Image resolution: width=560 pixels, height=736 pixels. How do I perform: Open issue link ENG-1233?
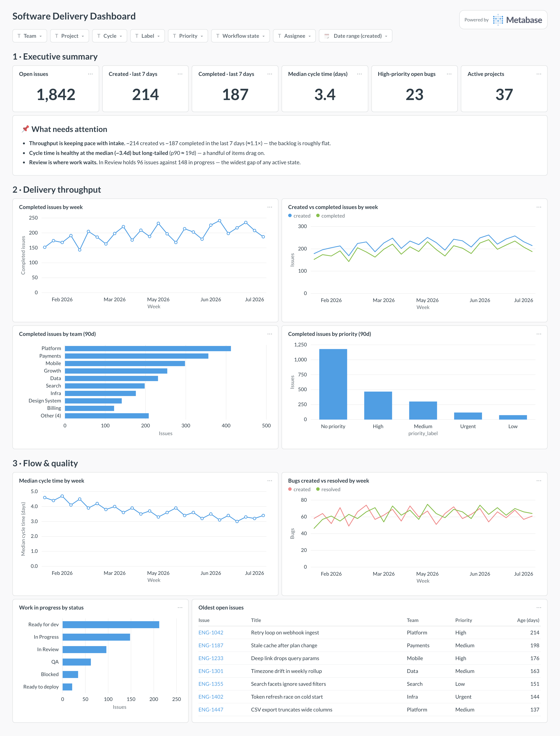tap(211, 658)
